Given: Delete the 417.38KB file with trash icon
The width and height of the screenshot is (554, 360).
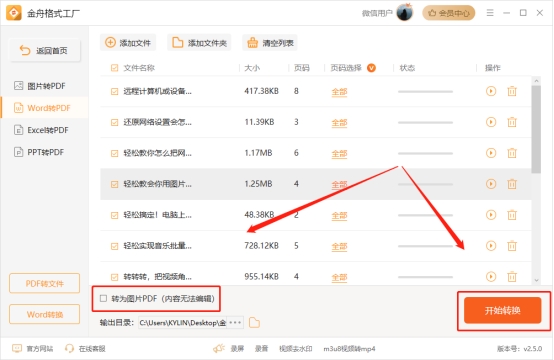Looking at the screenshot, I should pos(512,91).
